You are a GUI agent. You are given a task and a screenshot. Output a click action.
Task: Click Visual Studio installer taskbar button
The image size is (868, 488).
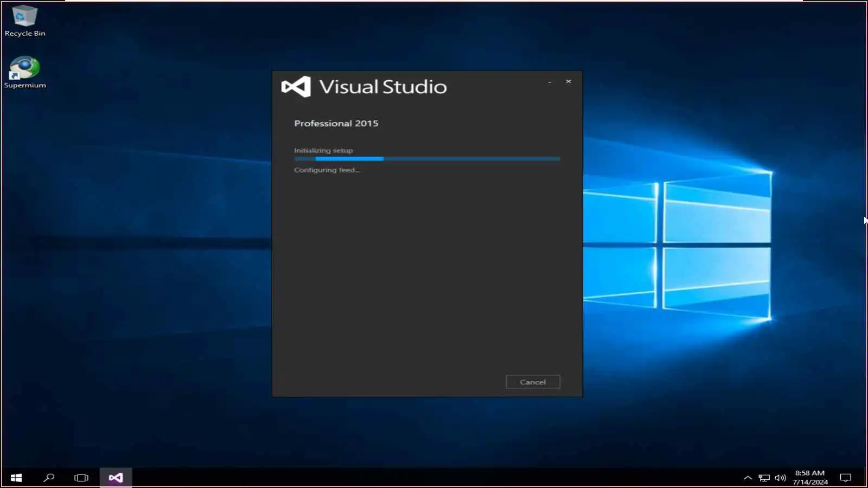click(116, 478)
